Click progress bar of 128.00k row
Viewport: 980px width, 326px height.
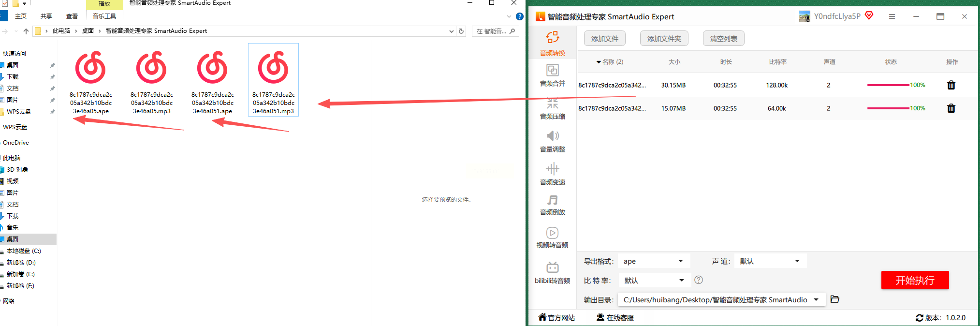[888, 85]
